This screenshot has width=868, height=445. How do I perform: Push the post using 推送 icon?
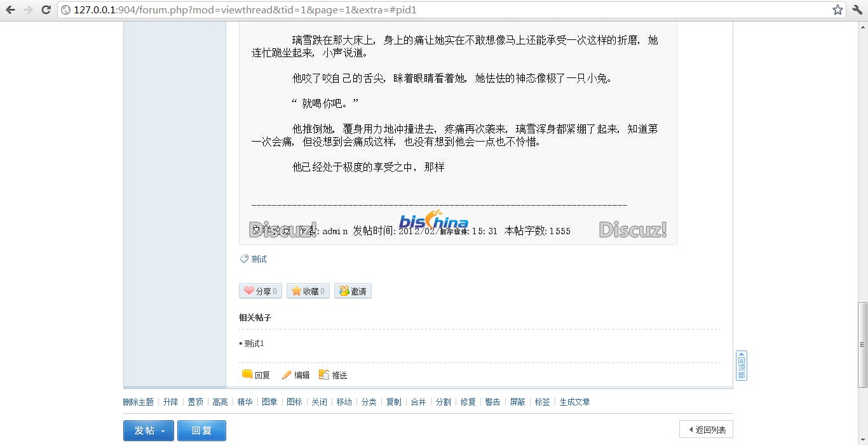(x=333, y=375)
